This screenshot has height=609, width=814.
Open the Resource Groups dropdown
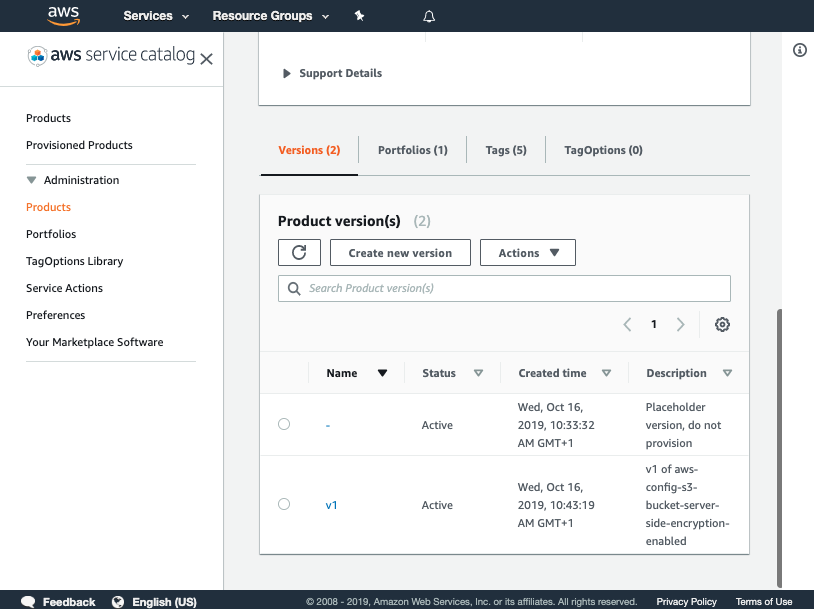point(270,16)
